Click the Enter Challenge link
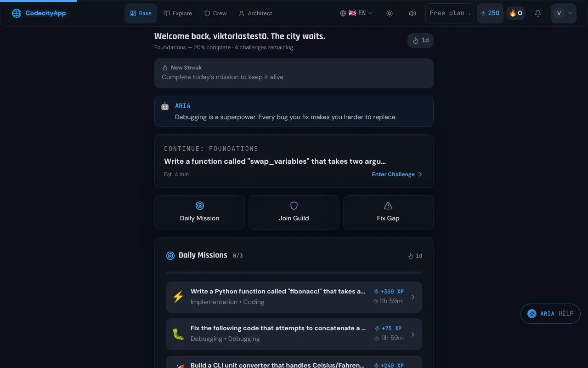The height and width of the screenshot is (368, 588). click(x=397, y=174)
